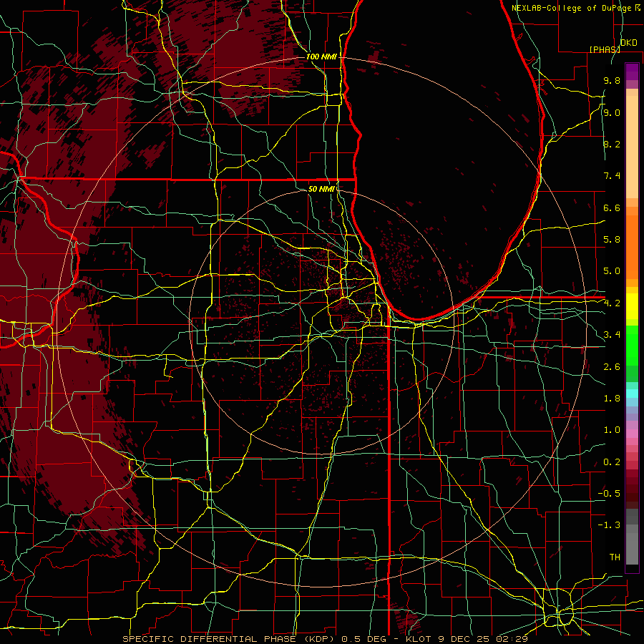Pick the yellow swatch beside 4.2

pos(632,306)
